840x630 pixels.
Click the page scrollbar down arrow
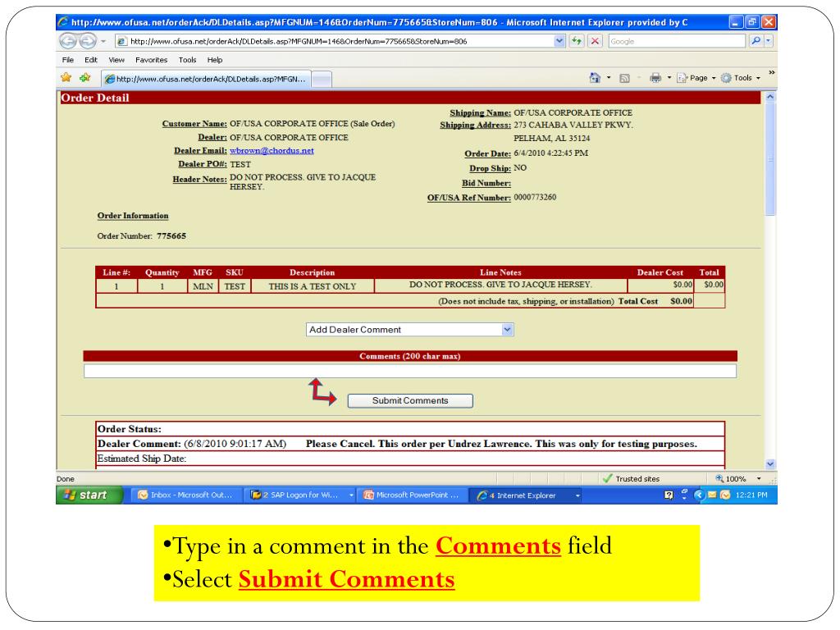[770, 464]
